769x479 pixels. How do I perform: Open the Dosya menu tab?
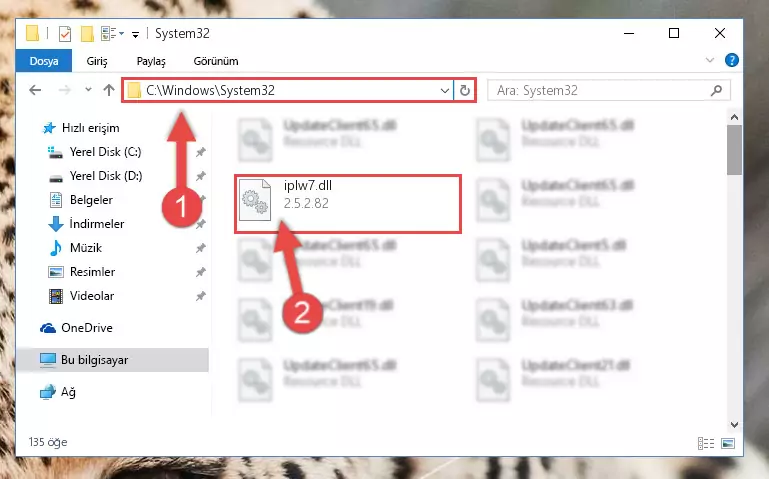pos(44,61)
